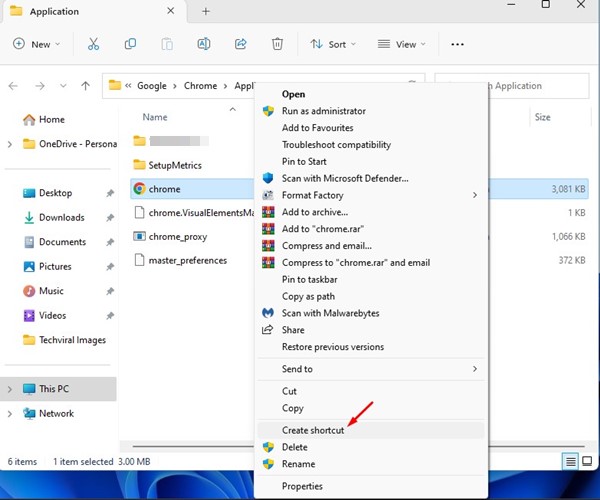Open Downloads in the sidebar
This screenshot has width=600, height=500.
[x=54, y=217]
